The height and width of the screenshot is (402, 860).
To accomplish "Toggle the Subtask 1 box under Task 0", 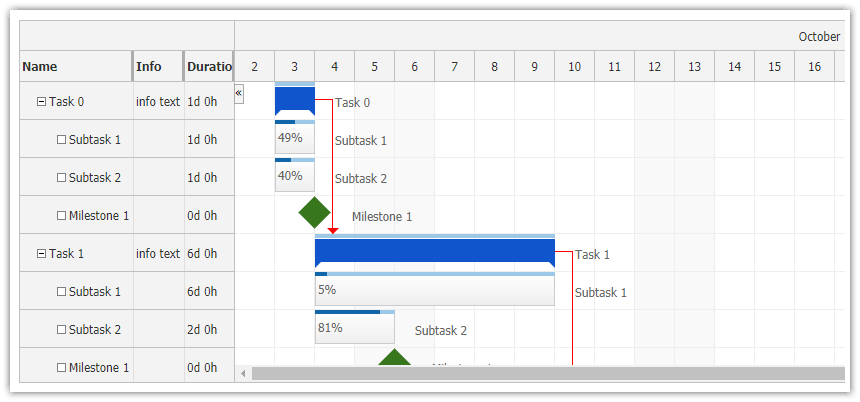I will tap(61, 139).
